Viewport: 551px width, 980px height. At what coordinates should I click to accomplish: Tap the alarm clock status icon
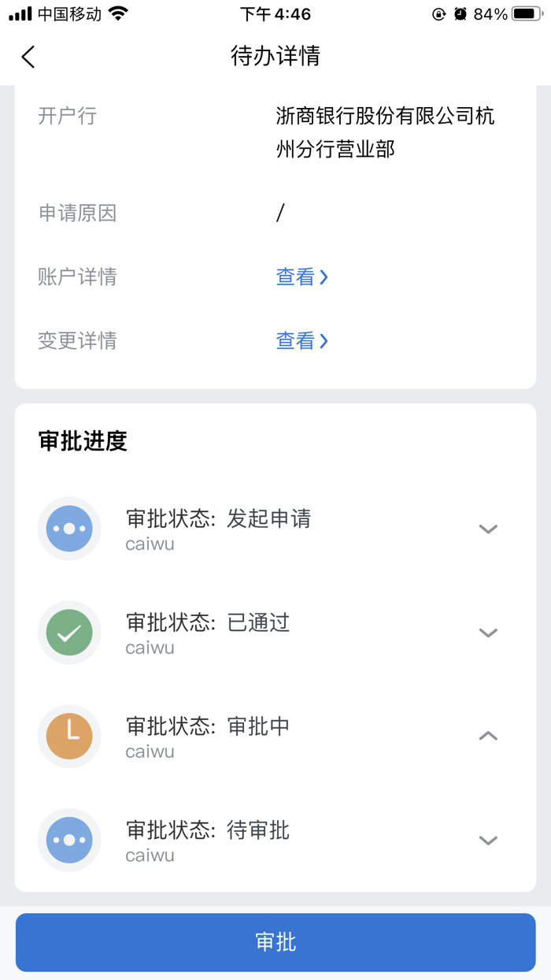[460, 14]
